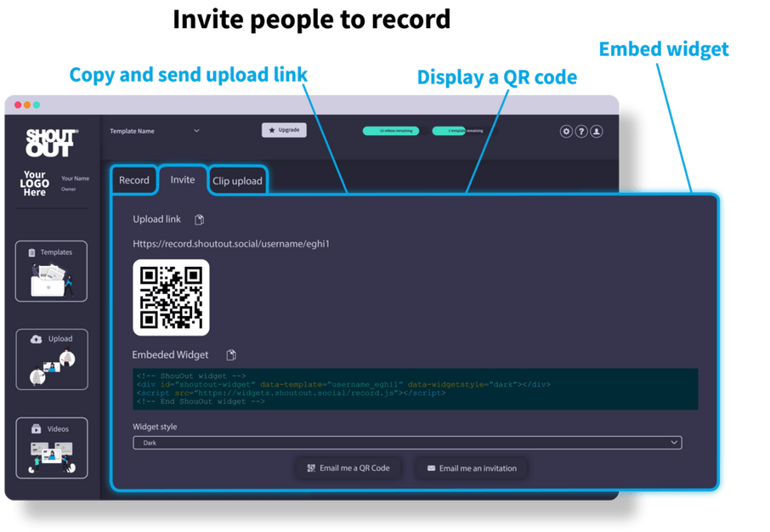The height and width of the screenshot is (532, 770).
Task: Click the "Widget style" label
Action: point(155,427)
